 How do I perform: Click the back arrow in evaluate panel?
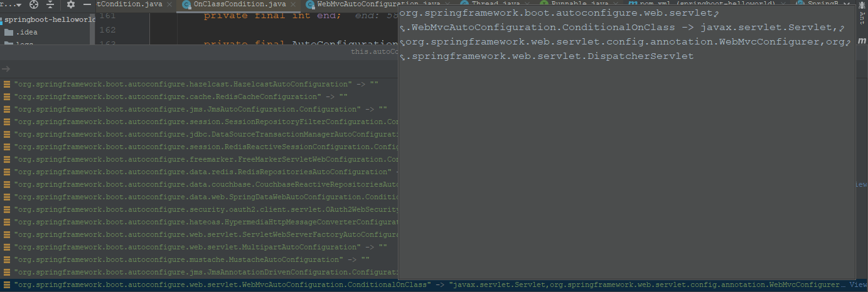6,69
